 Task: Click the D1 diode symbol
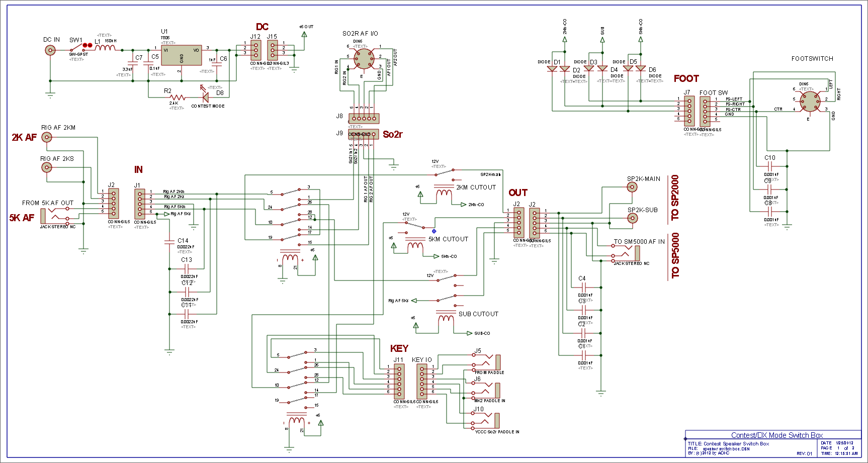(552, 69)
